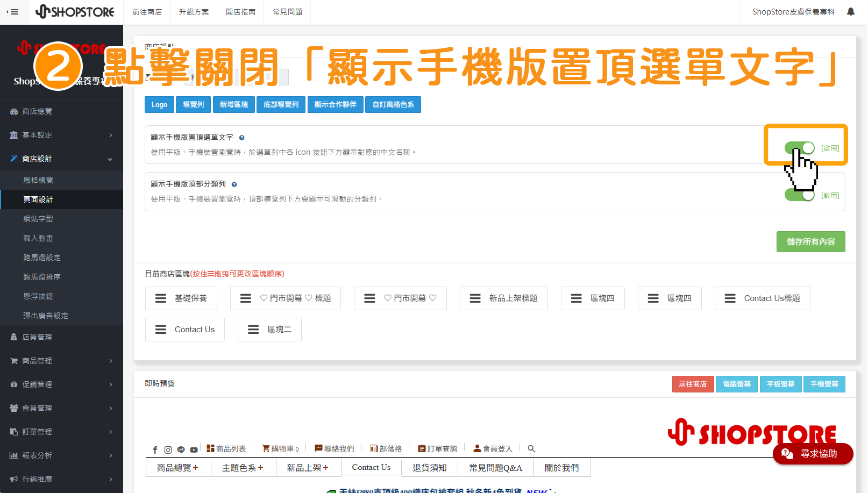
Task: Click the 報表分析 chart icon
Action: (x=14, y=455)
